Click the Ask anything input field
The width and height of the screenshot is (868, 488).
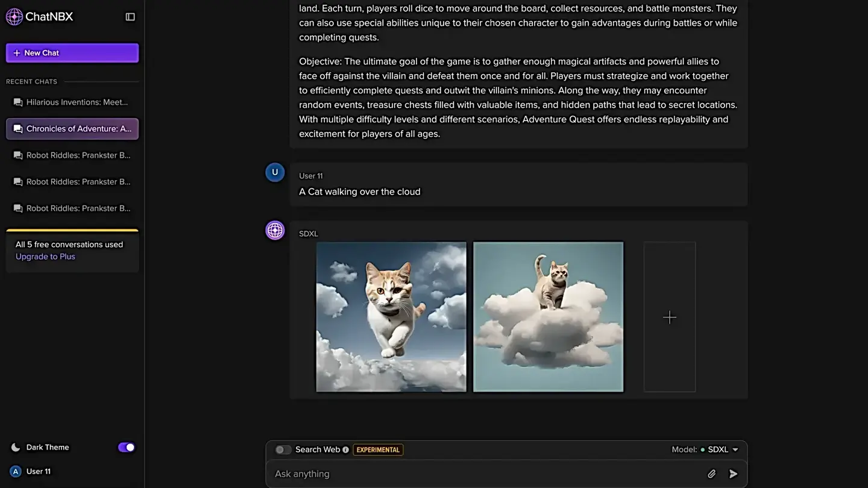[482, 474]
